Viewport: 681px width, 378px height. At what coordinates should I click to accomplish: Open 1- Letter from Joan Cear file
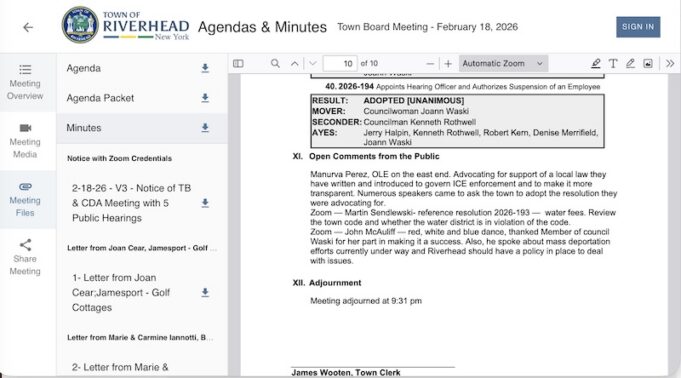coord(121,292)
